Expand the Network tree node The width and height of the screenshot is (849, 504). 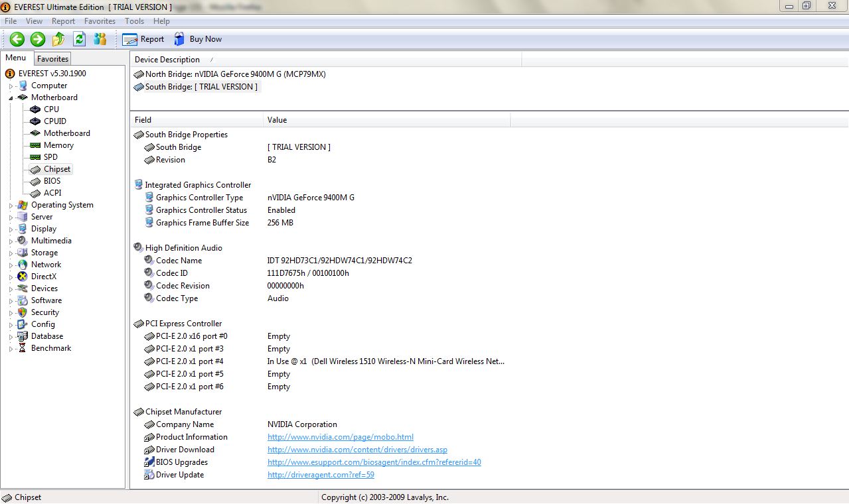click(x=11, y=265)
